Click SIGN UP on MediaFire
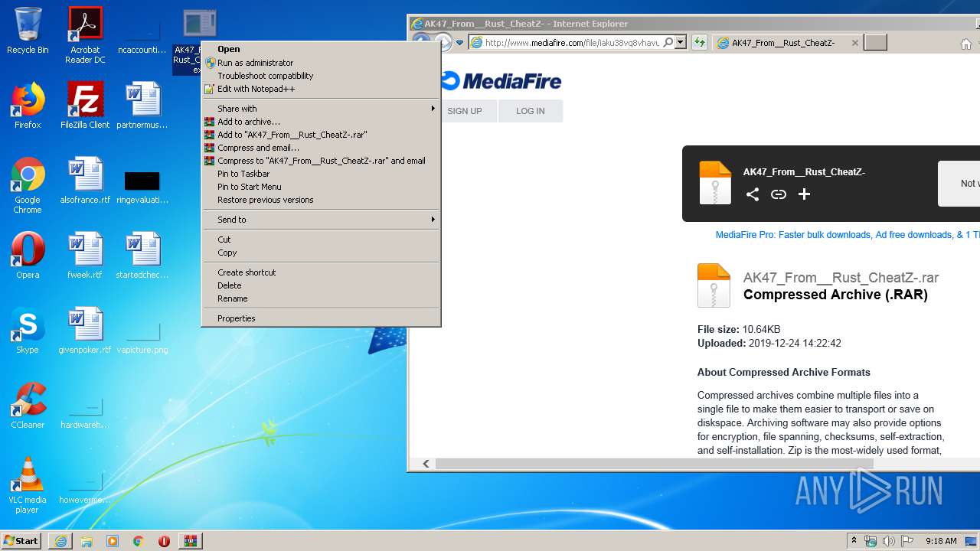This screenshot has width=980, height=551. click(465, 111)
